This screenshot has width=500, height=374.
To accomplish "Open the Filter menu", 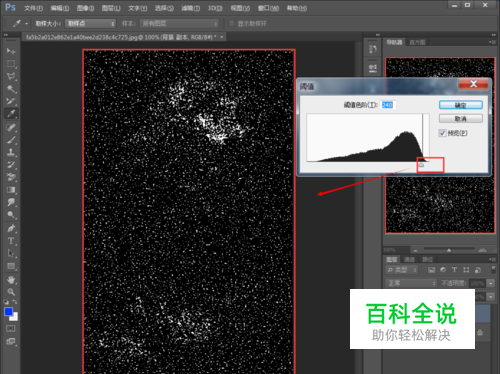I will [190, 8].
